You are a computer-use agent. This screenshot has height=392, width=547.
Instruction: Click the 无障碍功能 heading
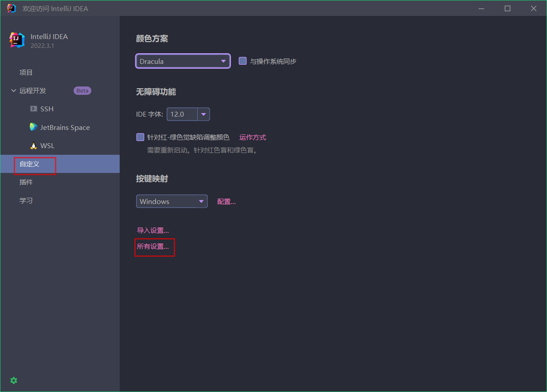(x=156, y=92)
